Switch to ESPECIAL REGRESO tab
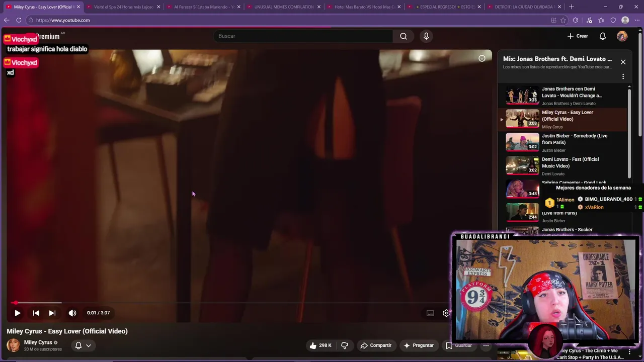The width and height of the screenshot is (644, 362). coord(445,7)
